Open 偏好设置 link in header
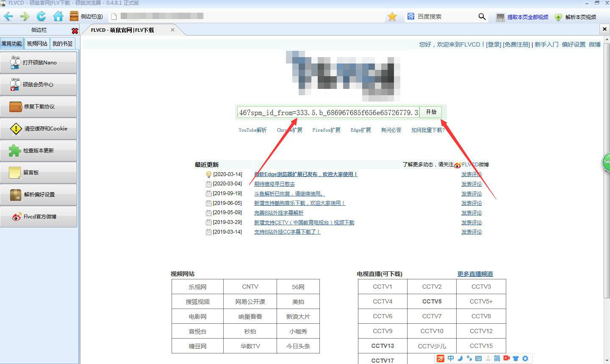The width and height of the screenshot is (610, 364). (x=574, y=44)
